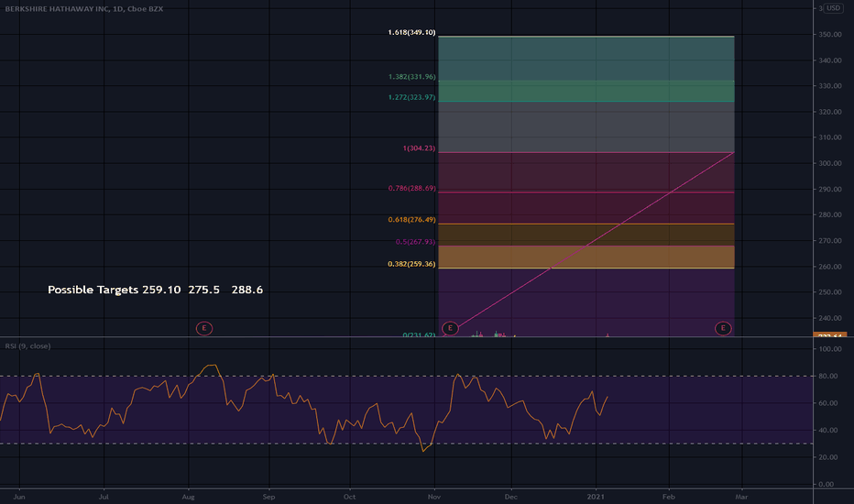Click the Sep label on the time axis
Viewport: 854px width, 504px height.
268,497
